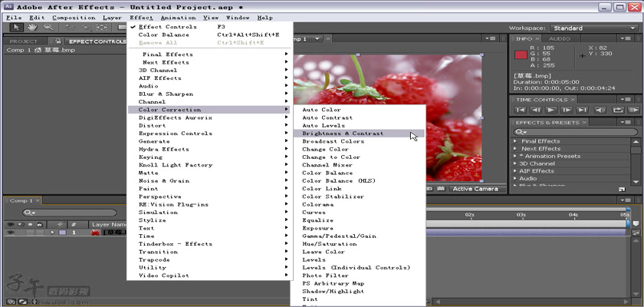644x307 pixels.
Task: Toggle loop playback in Time Controls
Action: pyautogui.click(x=618, y=111)
